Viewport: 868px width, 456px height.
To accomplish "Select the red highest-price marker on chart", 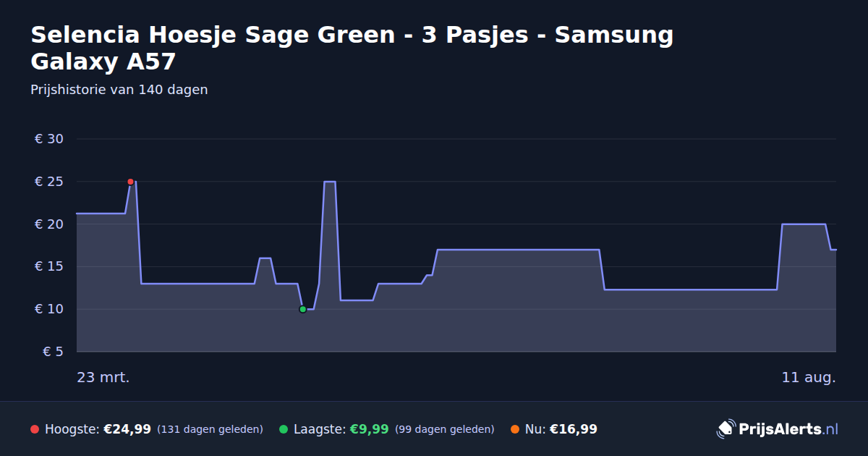I will pos(130,182).
